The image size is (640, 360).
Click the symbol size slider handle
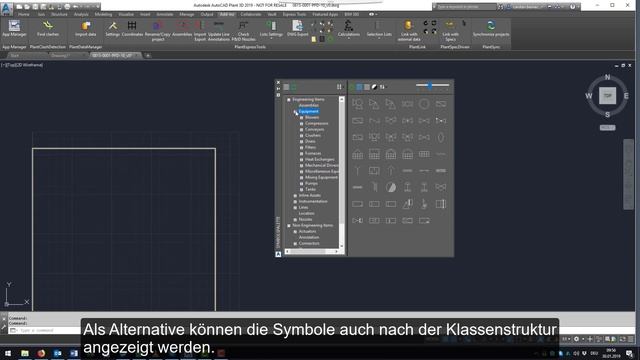430,85
